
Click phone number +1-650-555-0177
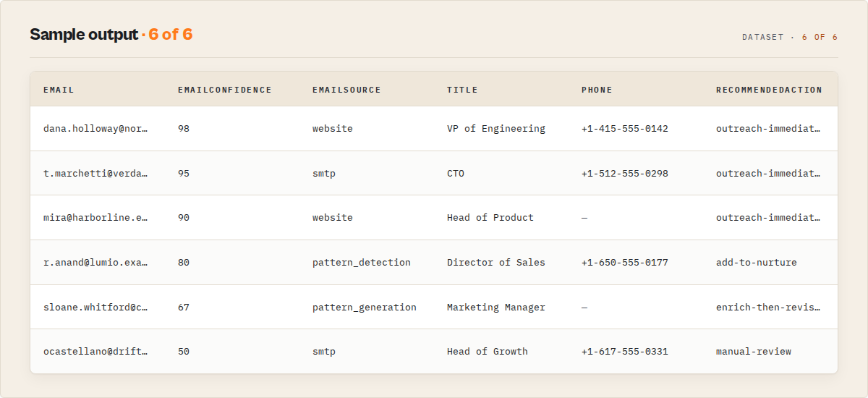[625, 262]
